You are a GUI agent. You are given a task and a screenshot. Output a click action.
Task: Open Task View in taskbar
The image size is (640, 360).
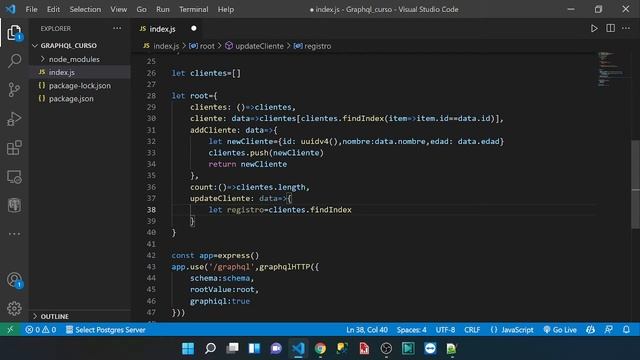(x=232, y=349)
